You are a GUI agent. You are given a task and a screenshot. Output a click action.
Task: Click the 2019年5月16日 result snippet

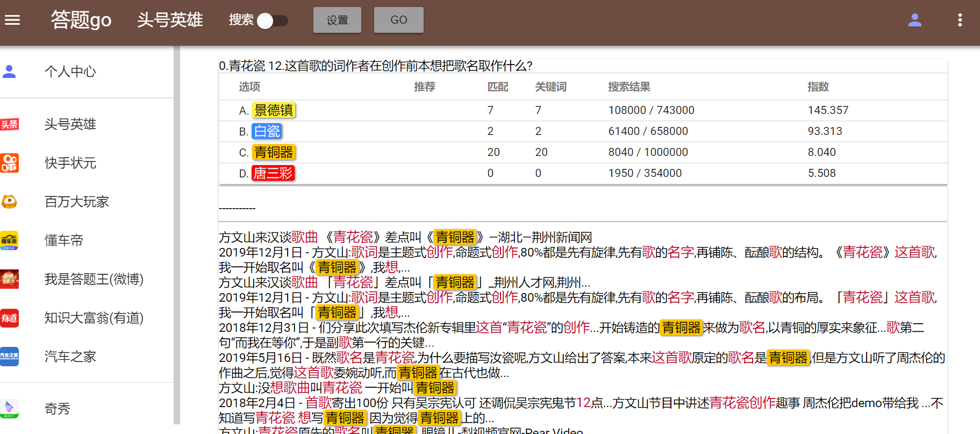[582, 365]
